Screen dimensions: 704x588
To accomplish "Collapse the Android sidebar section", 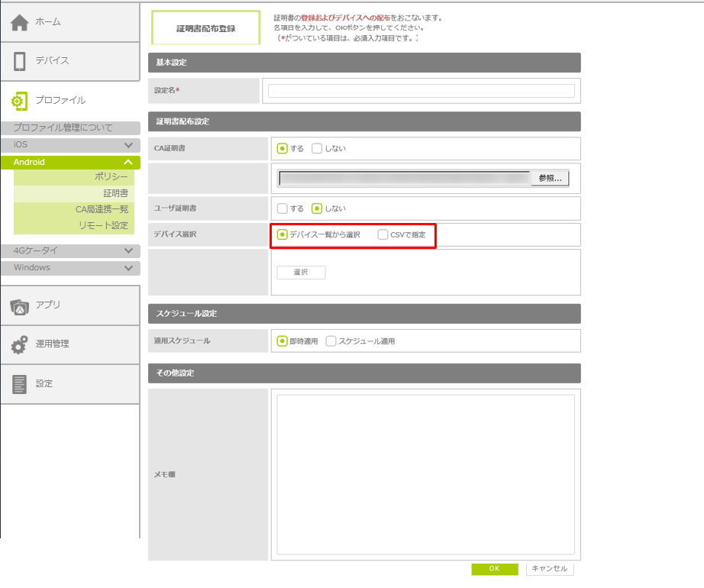I will tap(128, 163).
